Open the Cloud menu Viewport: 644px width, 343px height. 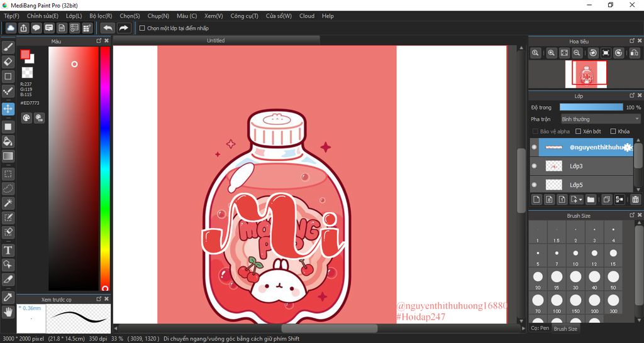pos(307,16)
